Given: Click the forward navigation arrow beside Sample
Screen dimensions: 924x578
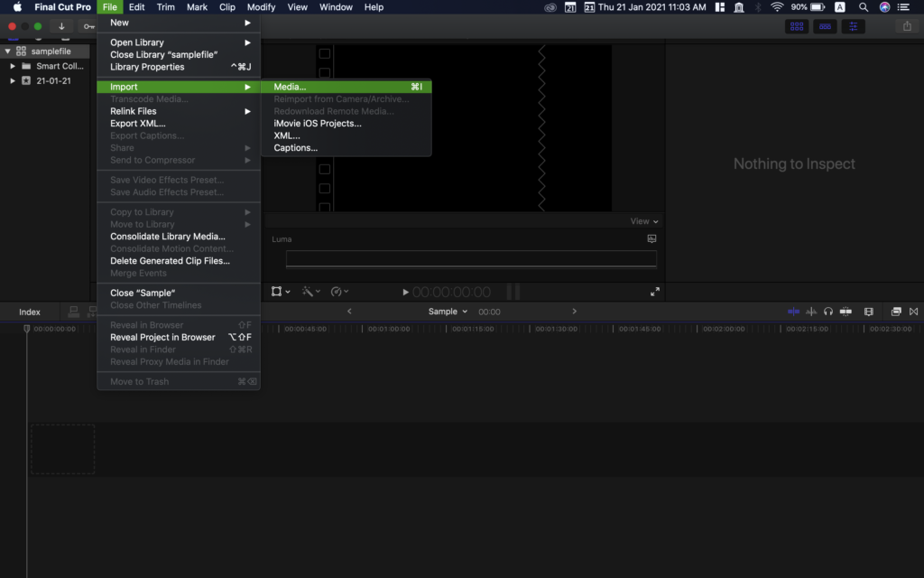Looking at the screenshot, I should (x=575, y=311).
